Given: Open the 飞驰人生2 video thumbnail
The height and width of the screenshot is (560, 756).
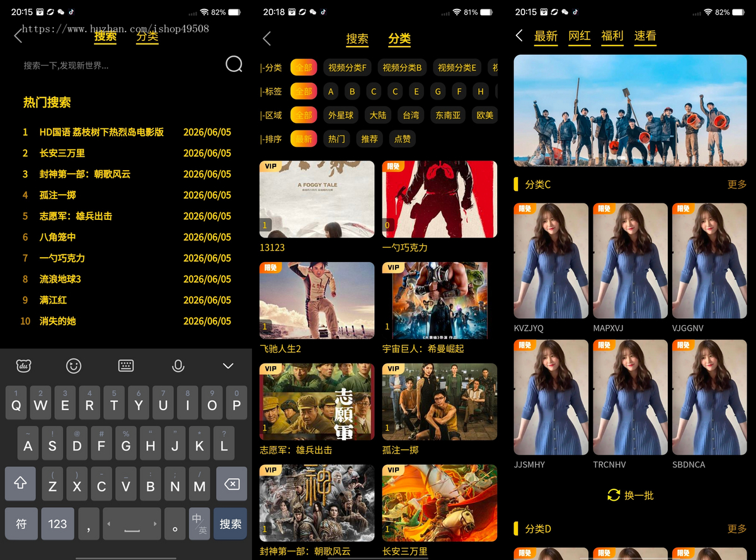Looking at the screenshot, I should (x=317, y=300).
